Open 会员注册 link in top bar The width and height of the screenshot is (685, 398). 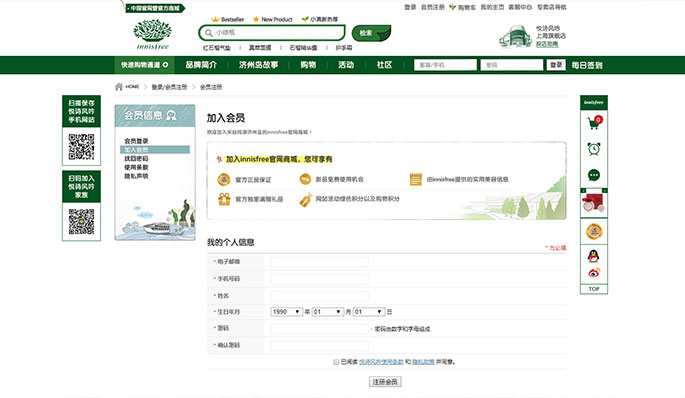pos(432,7)
